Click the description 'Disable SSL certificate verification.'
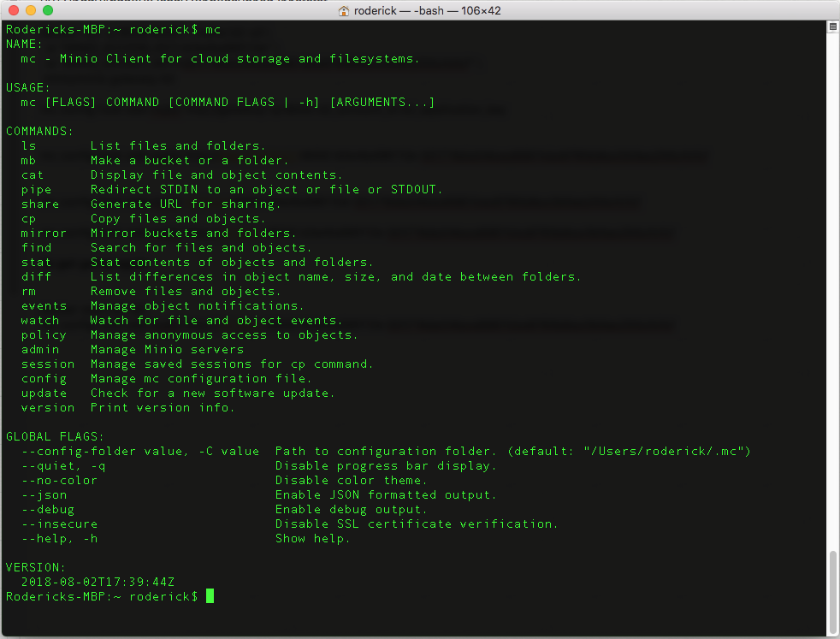Viewport: 840px width, 639px height. click(417, 524)
